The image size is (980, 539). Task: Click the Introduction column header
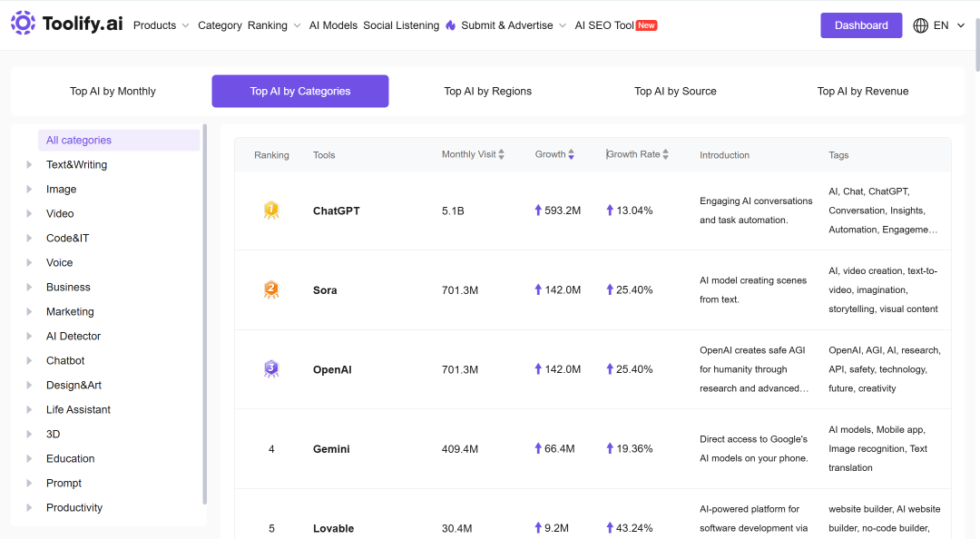(724, 155)
